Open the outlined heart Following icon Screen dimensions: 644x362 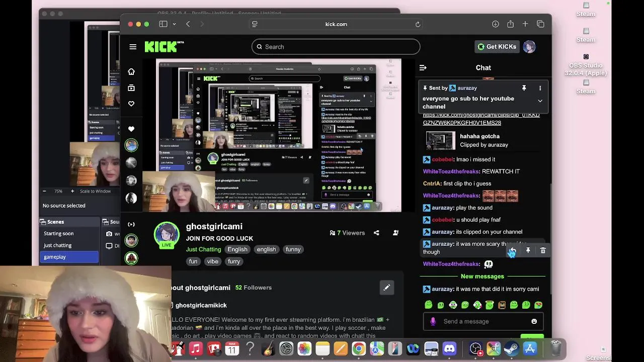click(x=131, y=104)
